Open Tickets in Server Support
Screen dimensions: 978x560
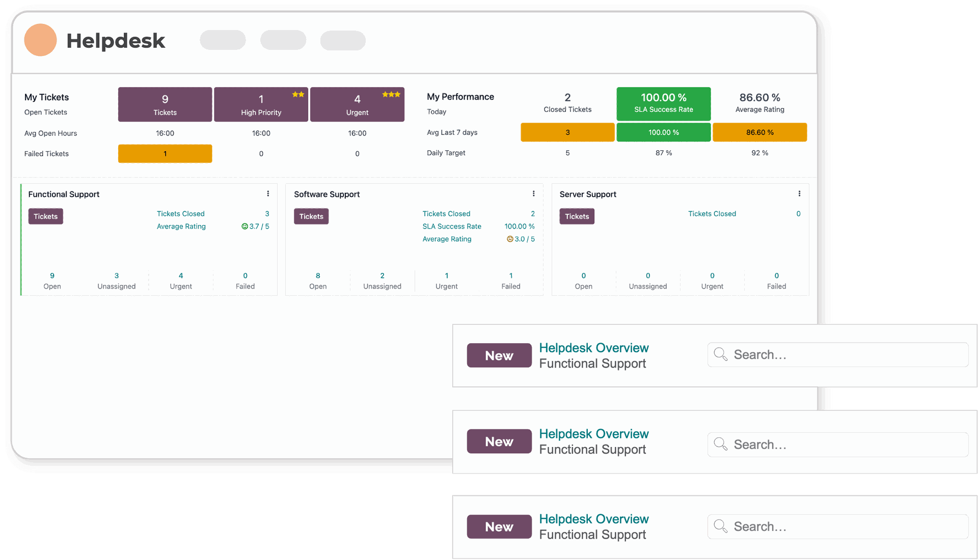click(577, 216)
